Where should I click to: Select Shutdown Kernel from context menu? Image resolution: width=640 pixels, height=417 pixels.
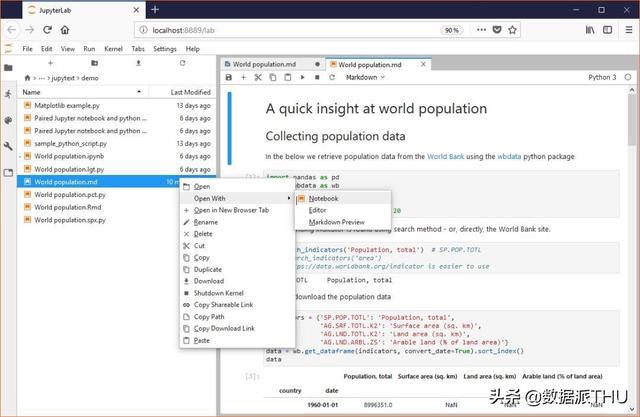coord(238,293)
